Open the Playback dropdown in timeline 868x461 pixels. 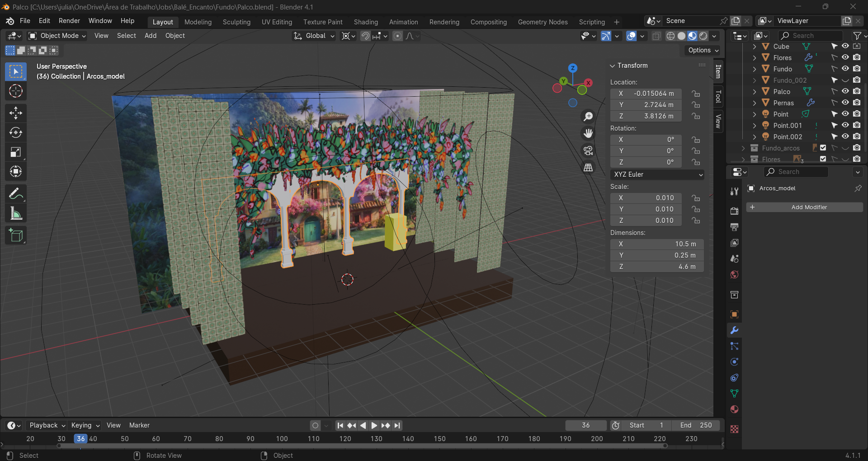(47, 425)
